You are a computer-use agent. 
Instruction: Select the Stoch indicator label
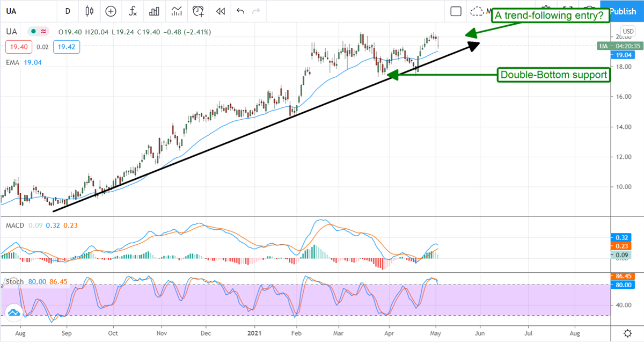(15, 281)
